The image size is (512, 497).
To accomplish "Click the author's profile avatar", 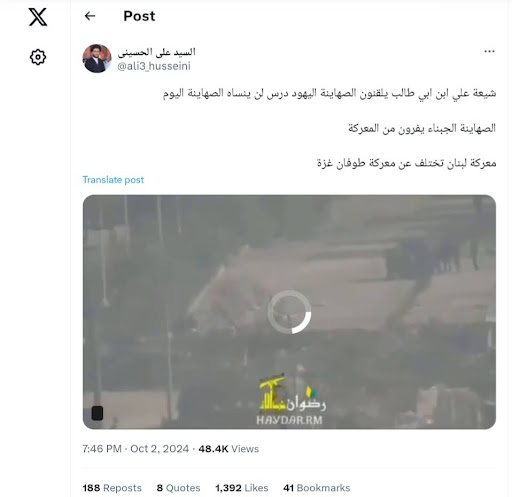I will pyautogui.click(x=97, y=58).
